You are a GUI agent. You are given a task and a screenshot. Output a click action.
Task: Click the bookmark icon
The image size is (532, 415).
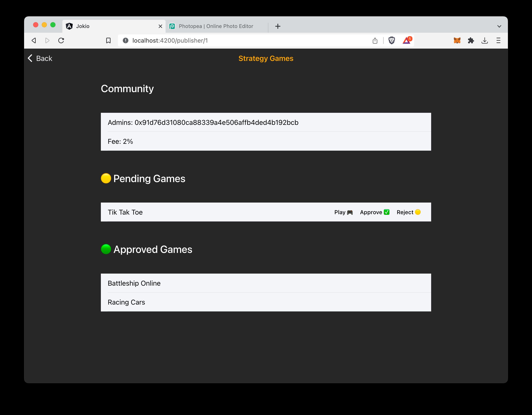click(108, 40)
